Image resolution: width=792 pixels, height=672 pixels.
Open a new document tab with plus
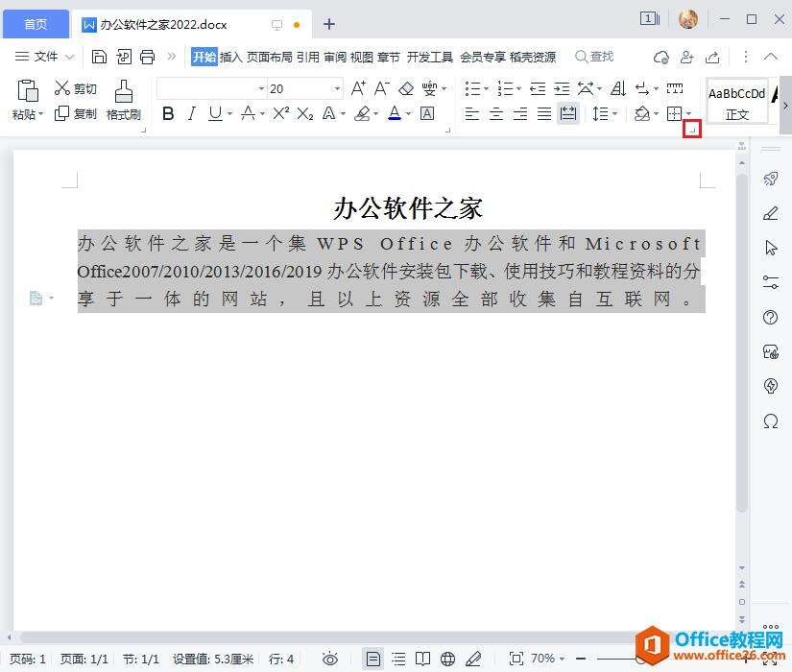click(329, 24)
